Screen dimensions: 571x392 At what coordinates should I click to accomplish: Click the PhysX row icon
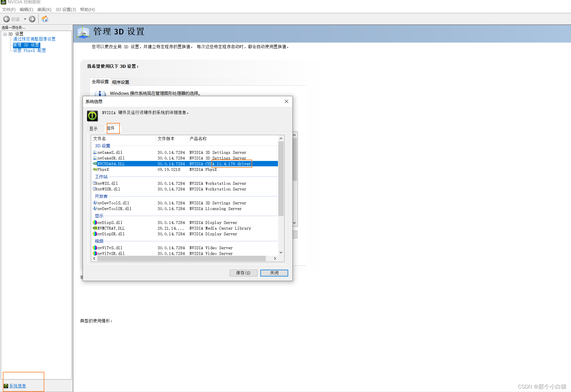95,169
